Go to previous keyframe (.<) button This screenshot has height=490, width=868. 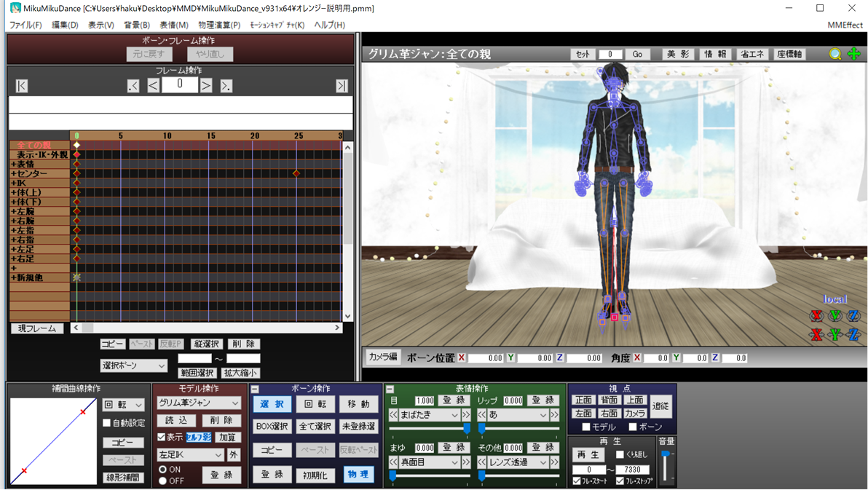[133, 86]
